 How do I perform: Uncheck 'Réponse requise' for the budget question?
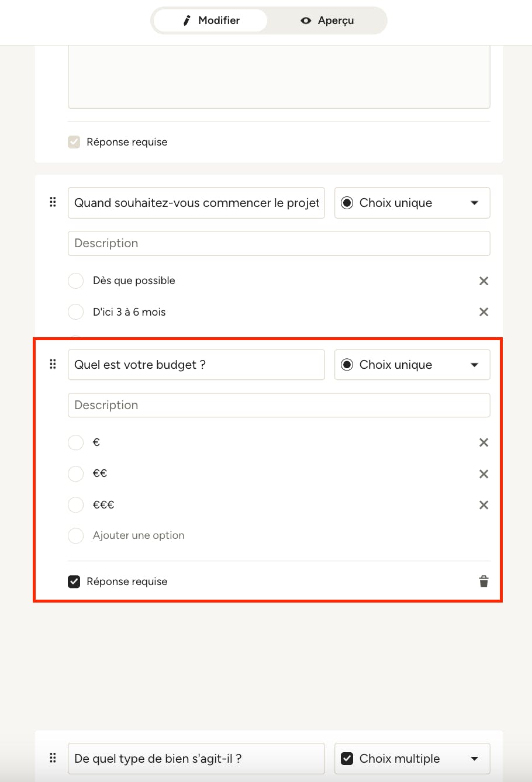pos(74,582)
